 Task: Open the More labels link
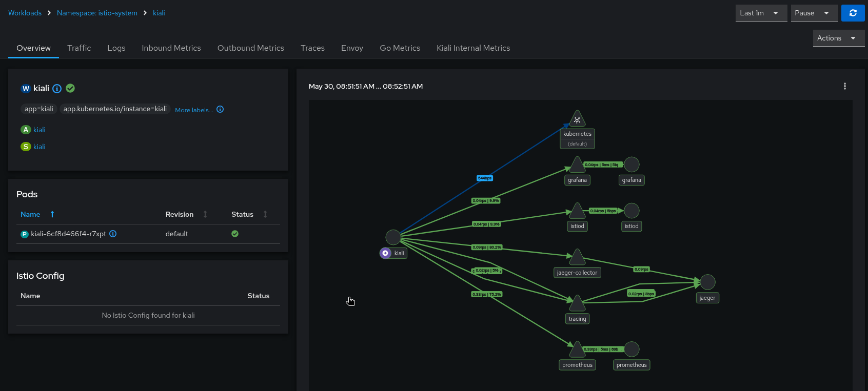[x=194, y=110]
